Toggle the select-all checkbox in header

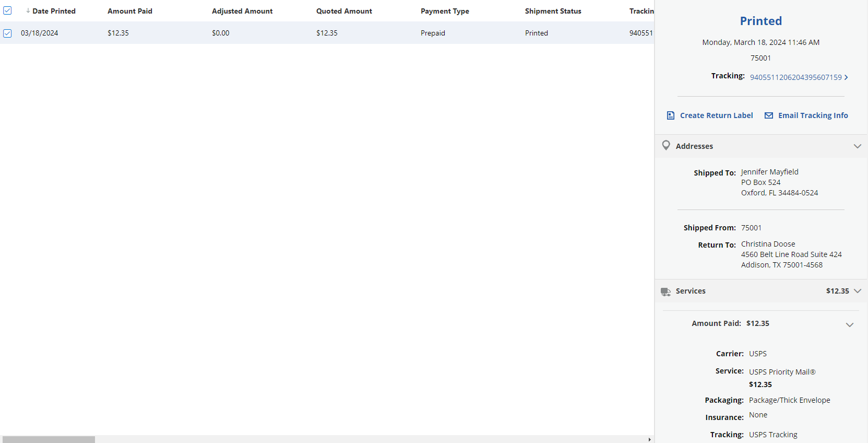[x=7, y=10]
